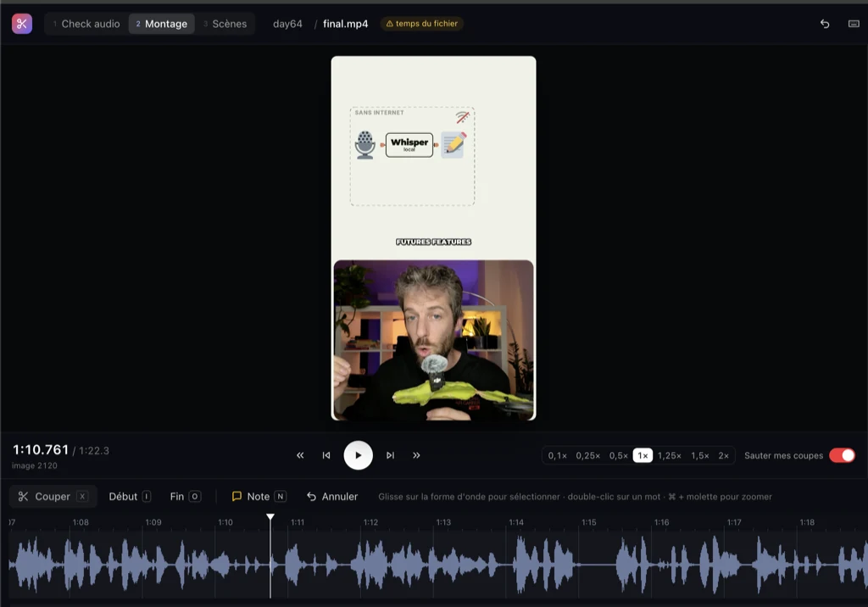This screenshot has width=868, height=607.
Task: Open the day64 breadcrumb folder
Action: click(287, 24)
